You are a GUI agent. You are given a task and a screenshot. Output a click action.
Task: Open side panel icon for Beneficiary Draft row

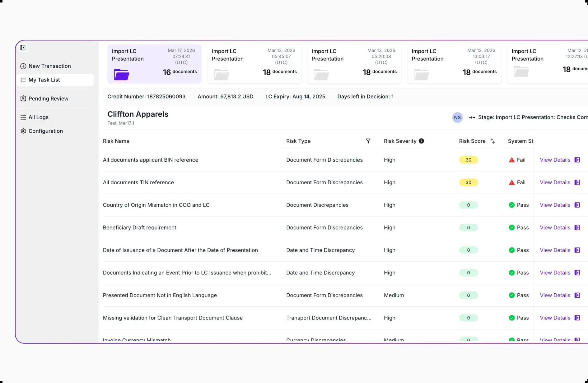pos(577,228)
